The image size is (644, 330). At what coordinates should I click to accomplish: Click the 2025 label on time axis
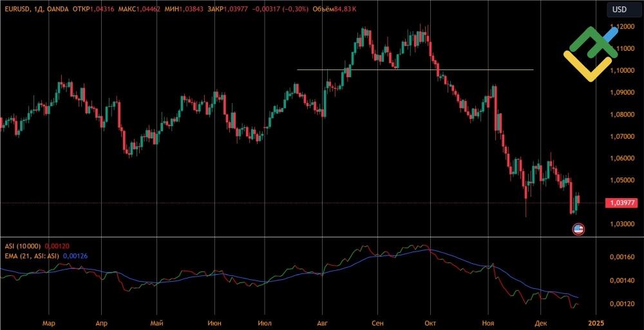click(x=596, y=323)
